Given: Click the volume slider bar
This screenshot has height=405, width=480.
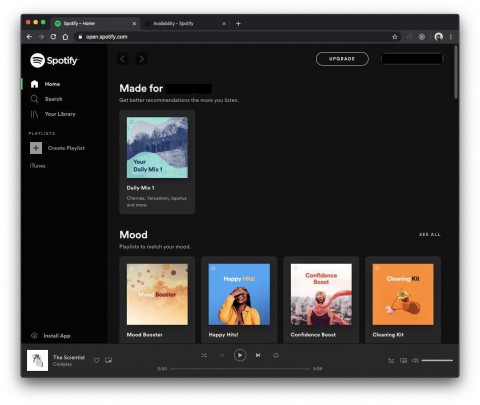Looking at the screenshot, I should click(437, 360).
